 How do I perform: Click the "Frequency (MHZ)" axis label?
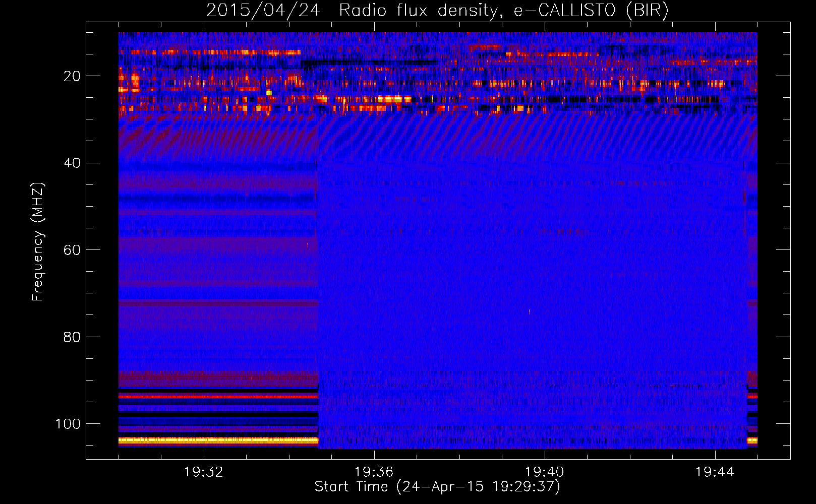(38, 242)
